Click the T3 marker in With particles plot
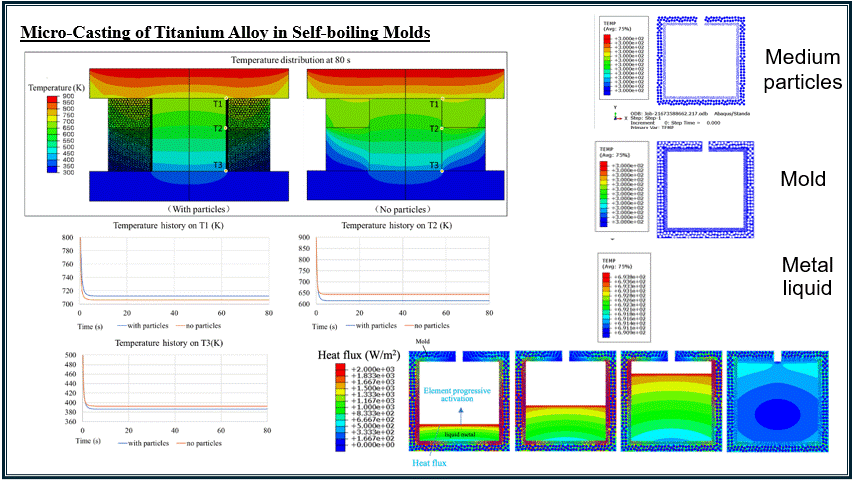The image size is (853, 480). [218, 165]
